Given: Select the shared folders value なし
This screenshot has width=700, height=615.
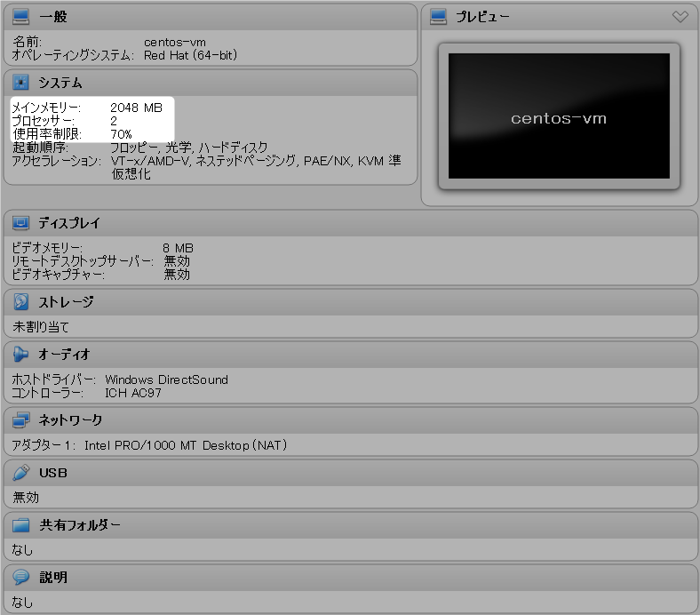Looking at the screenshot, I should pyautogui.click(x=22, y=550).
